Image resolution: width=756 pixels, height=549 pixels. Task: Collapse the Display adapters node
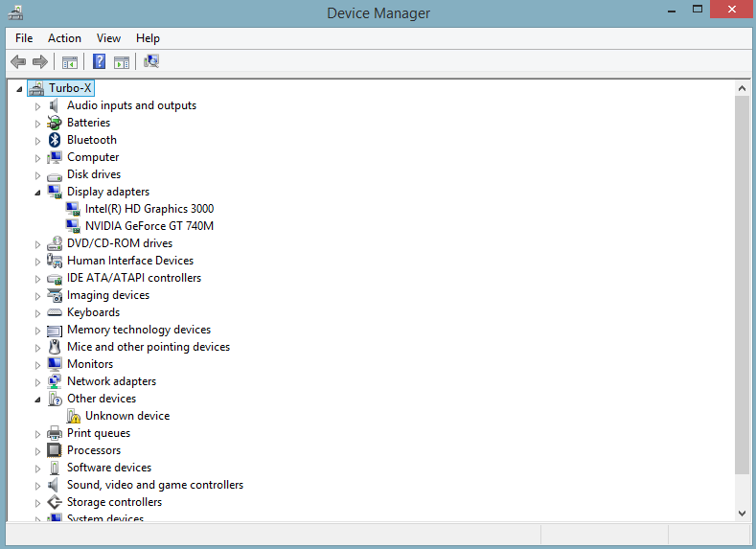[x=38, y=192]
